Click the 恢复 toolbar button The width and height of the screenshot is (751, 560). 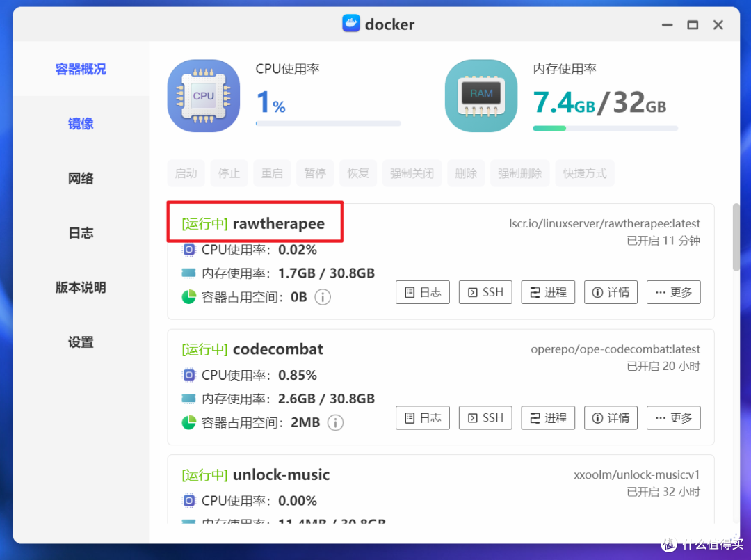click(x=358, y=173)
